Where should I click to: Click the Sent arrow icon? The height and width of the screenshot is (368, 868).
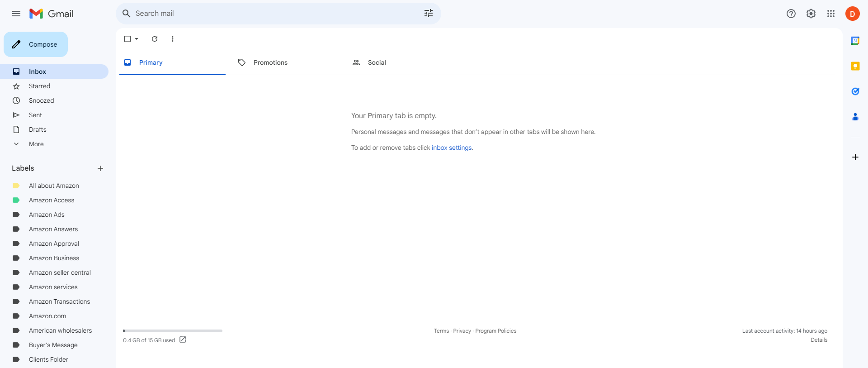(16, 115)
